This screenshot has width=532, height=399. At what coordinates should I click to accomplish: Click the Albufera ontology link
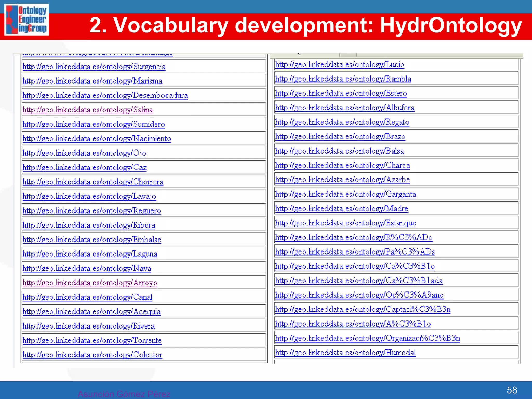click(345, 108)
